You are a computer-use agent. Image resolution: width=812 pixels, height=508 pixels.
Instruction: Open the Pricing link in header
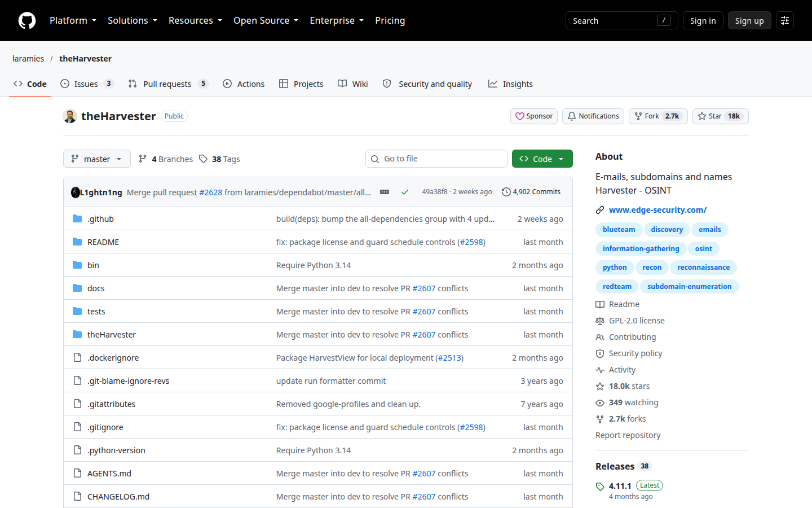click(390, 20)
